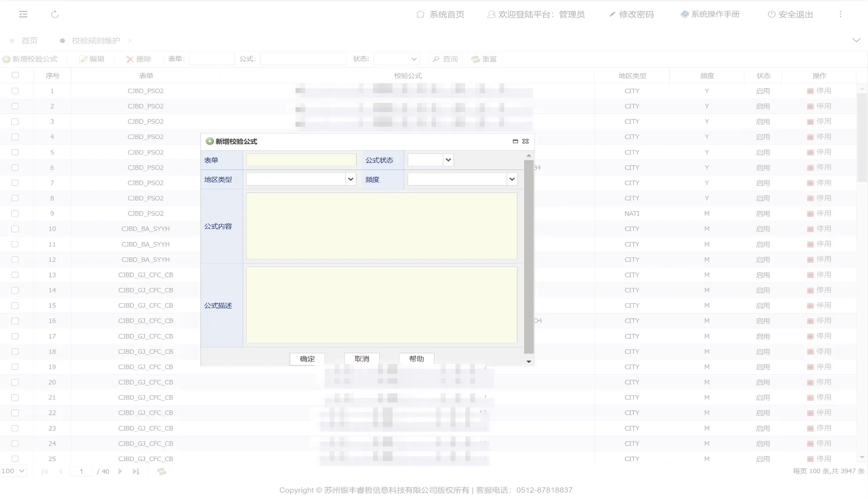This screenshot has height=500, width=868.
Task: Expand the 公式状态 dropdown in dialog
Action: pyautogui.click(x=448, y=160)
